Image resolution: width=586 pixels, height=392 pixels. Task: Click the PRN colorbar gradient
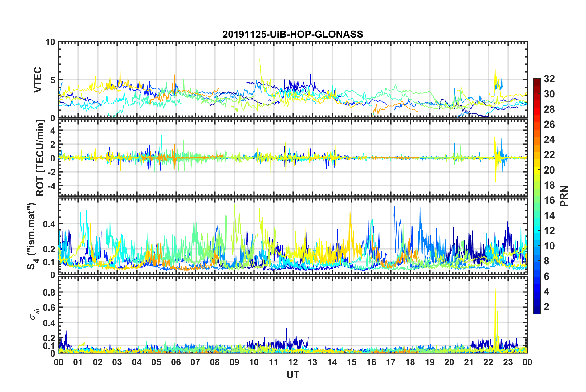tap(537, 196)
